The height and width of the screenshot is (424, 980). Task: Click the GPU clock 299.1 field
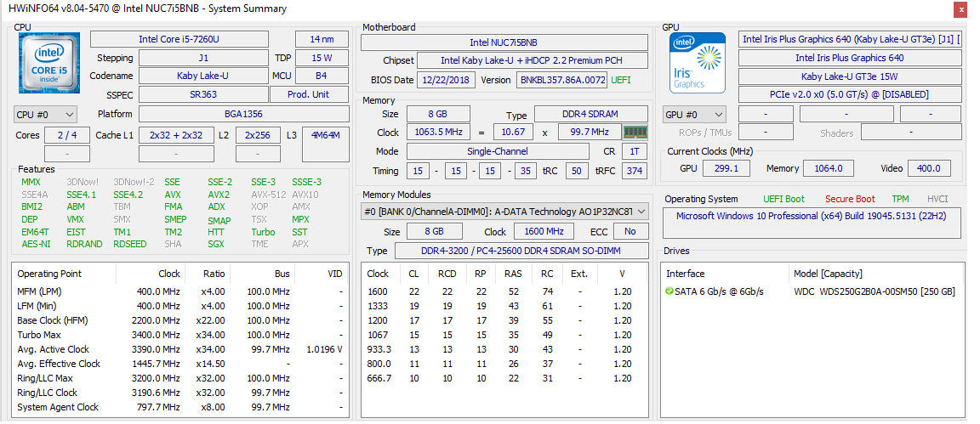click(x=726, y=168)
